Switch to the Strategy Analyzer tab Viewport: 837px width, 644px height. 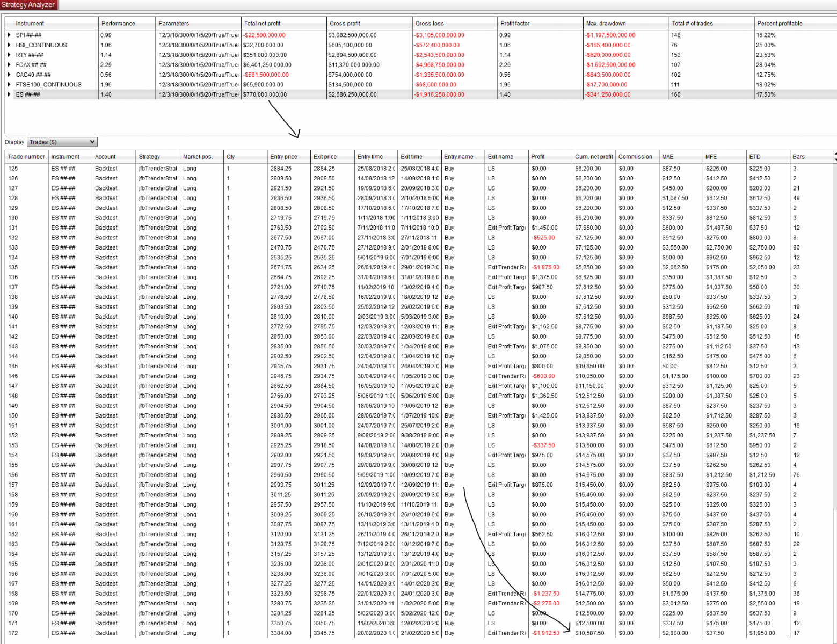[x=28, y=4]
